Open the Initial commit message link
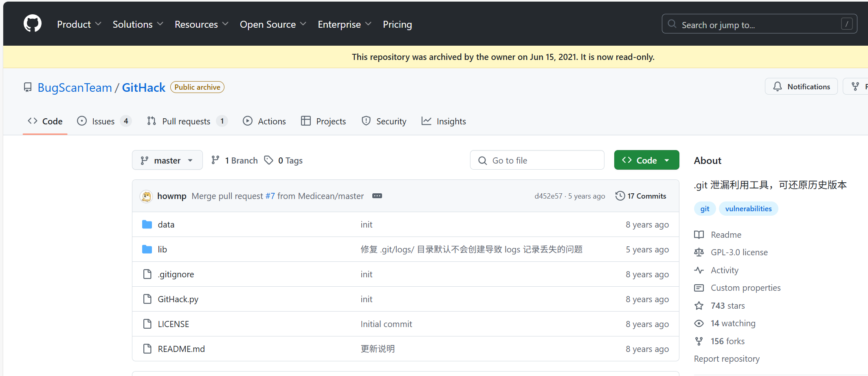The height and width of the screenshot is (376, 868). (x=386, y=324)
